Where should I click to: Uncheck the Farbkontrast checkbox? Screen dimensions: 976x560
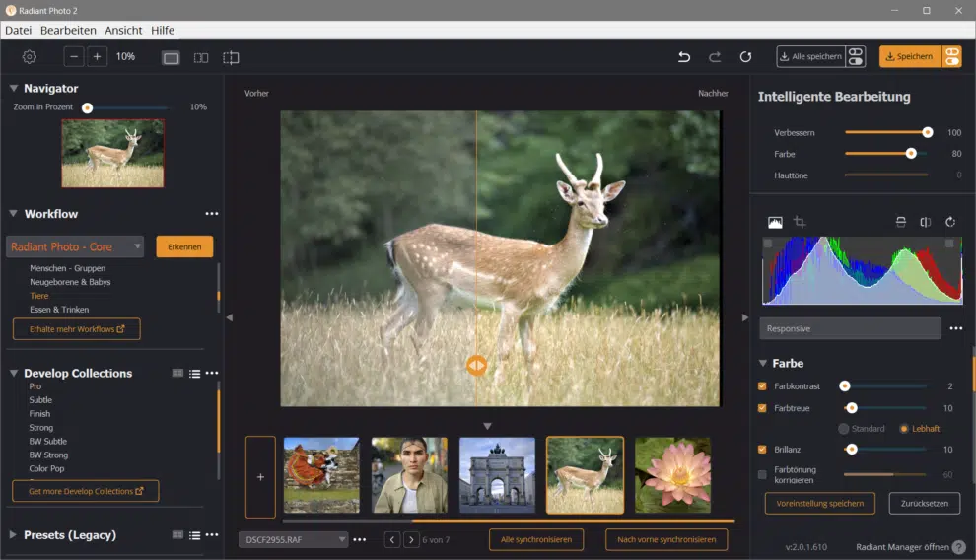[762, 386]
